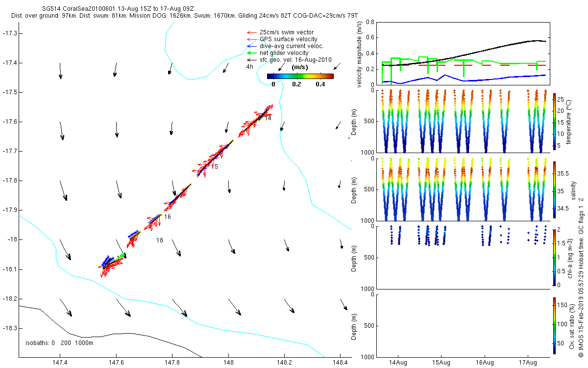Click the salinity colorbar
This screenshot has width=588, height=368.
tap(554, 189)
